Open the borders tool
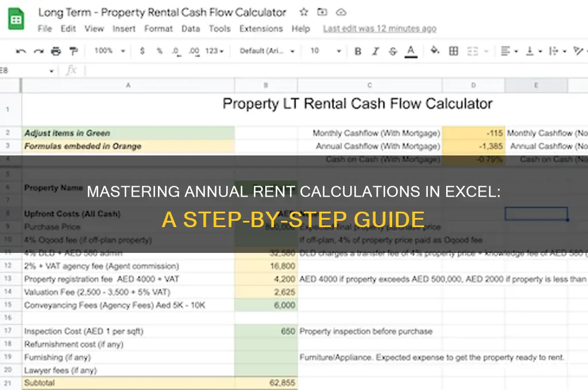Image resolution: width=588 pixels, height=390 pixels. (x=454, y=50)
